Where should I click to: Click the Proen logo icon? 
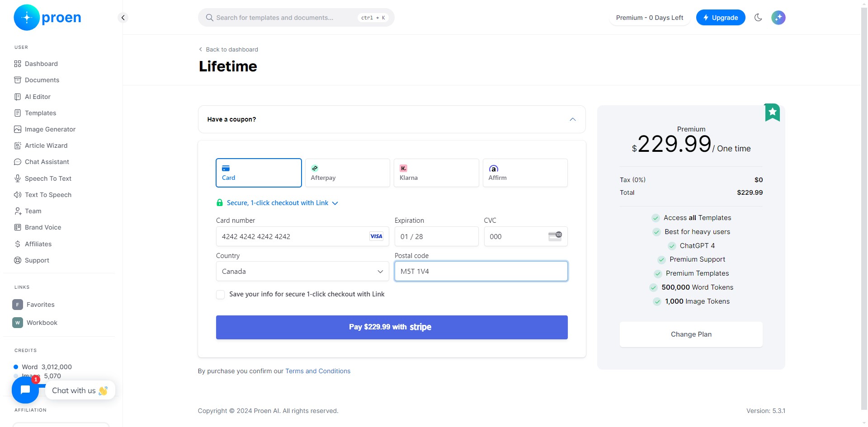point(27,18)
